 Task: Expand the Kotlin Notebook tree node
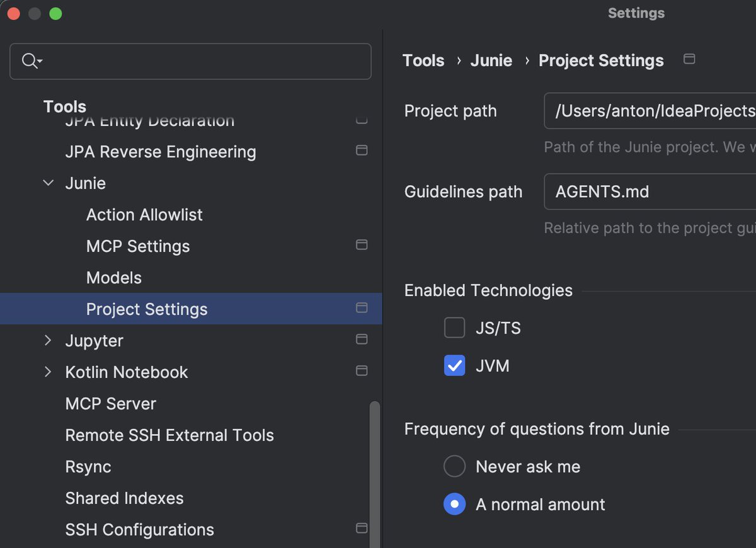pyautogui.click(x=49, y=372)
